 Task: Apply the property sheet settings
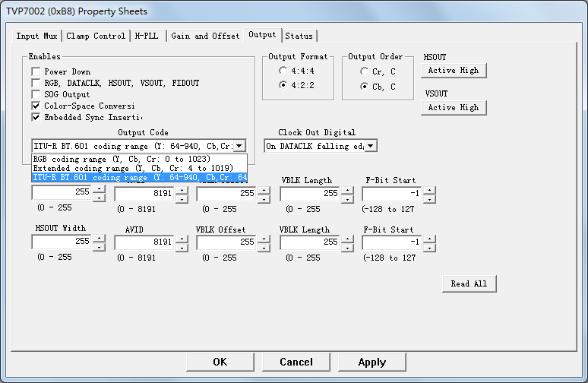point(372,362)
